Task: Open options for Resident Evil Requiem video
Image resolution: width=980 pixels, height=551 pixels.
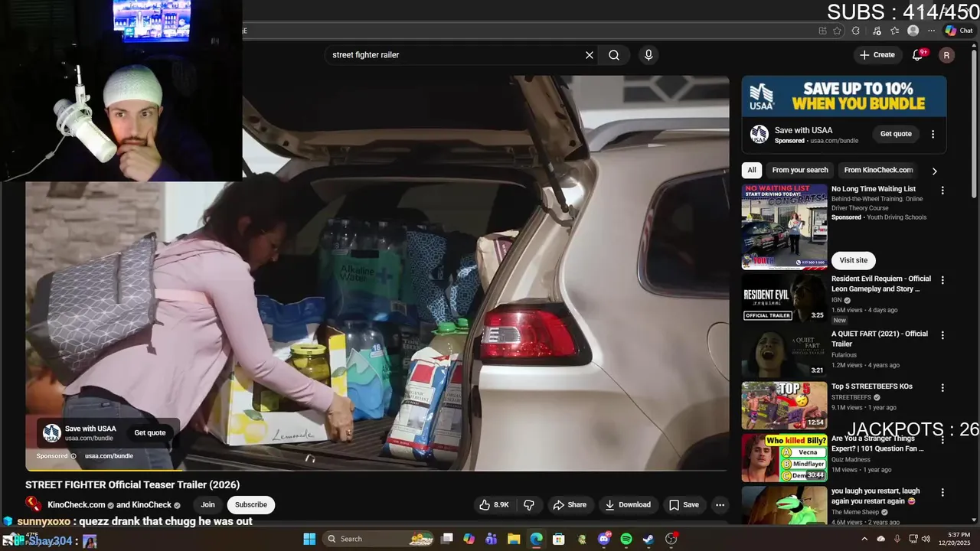Action: [942, 280]
